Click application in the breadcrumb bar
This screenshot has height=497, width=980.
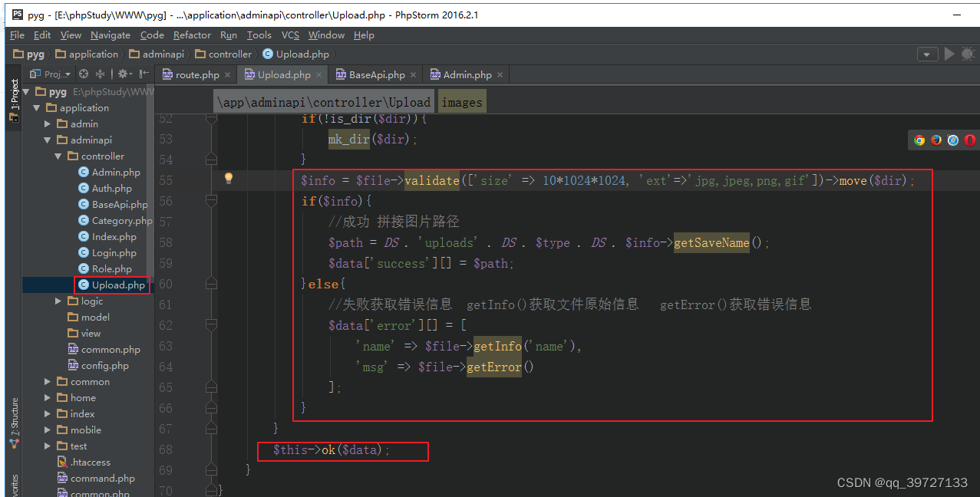[x=87, y=54]
